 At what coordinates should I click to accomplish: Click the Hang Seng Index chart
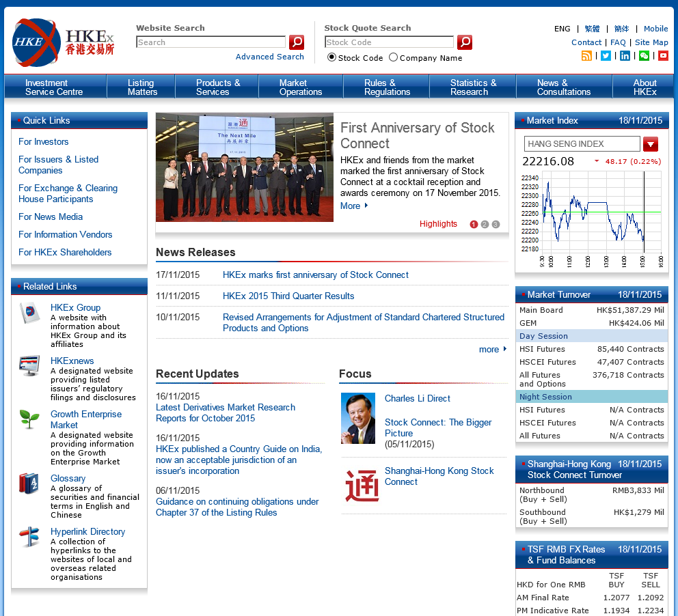click(x=591, y=219)
